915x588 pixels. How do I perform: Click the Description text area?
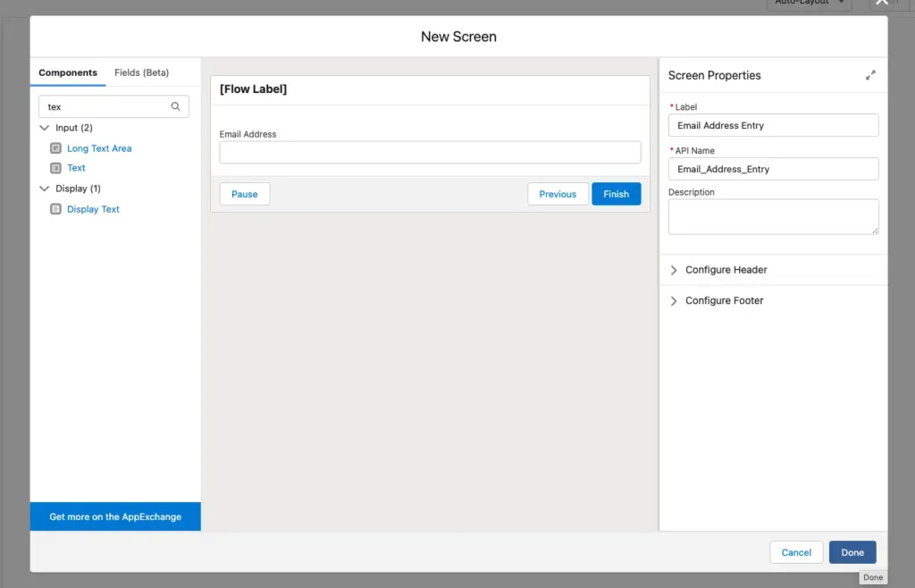pos(773,217)
